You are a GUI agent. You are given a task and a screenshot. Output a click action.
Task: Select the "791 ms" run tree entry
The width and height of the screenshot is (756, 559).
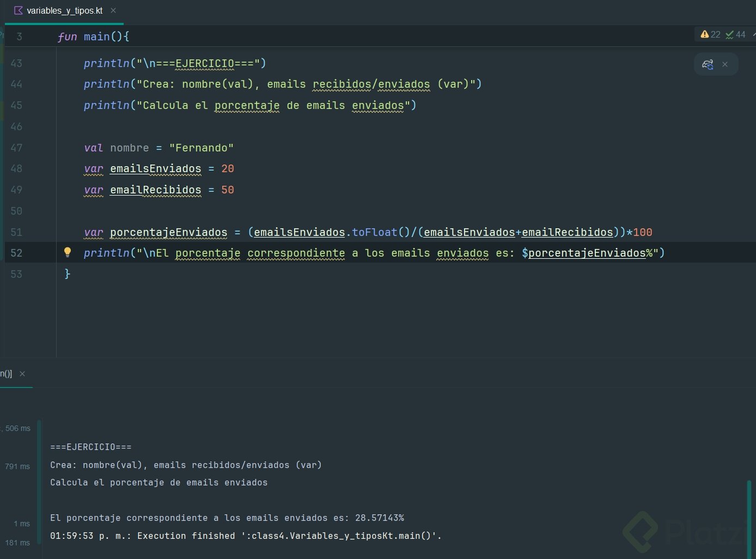[17, 466]
